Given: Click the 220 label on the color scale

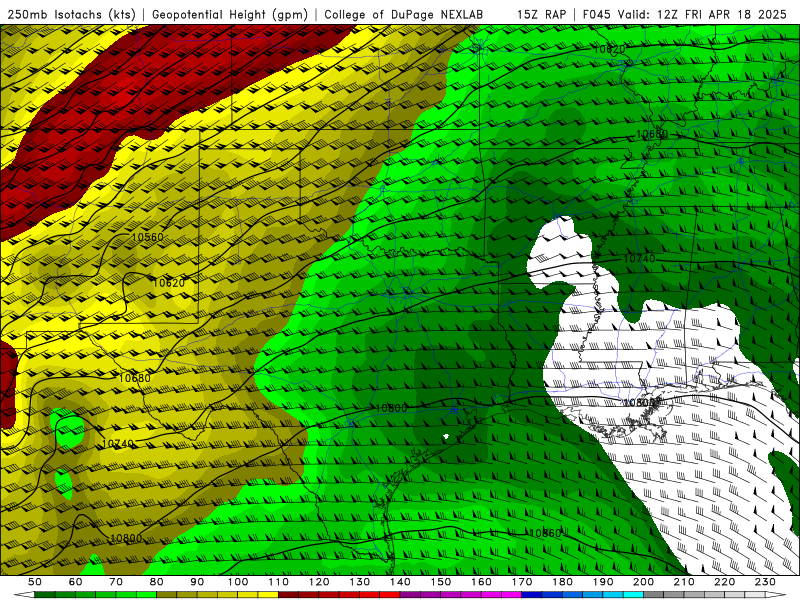Looking at the screenshot, I should click(724, 582).
